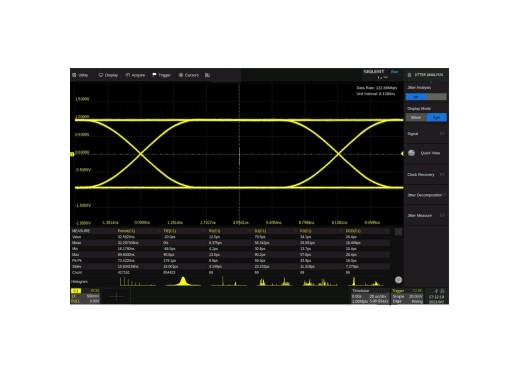Expand the Jitter Measure submenu
This screenshot has width=520, height=380.
pos(426,216)
